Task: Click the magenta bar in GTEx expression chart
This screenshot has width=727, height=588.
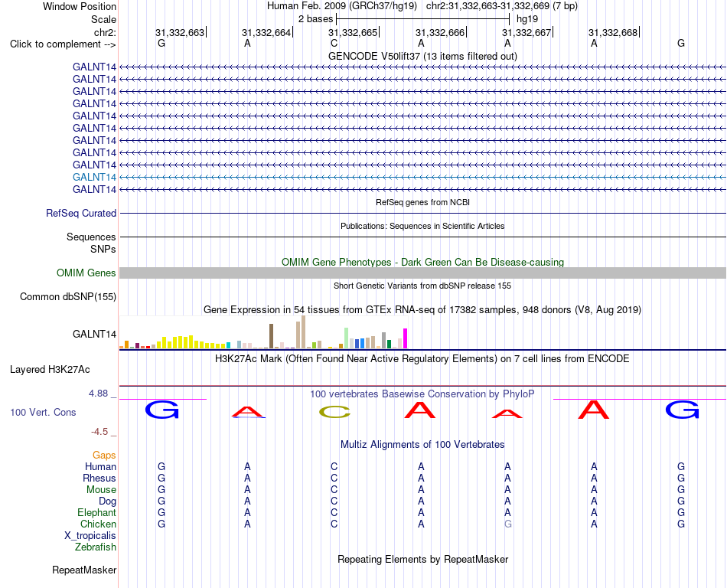Action: point(406,338)
